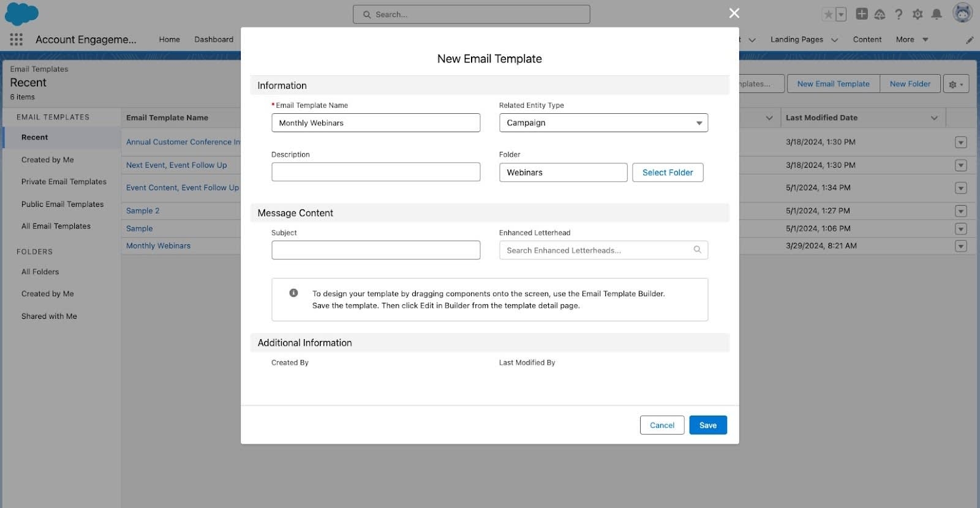The width and height of the screenshot is (980, 508).
Task: Search Enhanced Letterheads field
Action: point(603,250)
